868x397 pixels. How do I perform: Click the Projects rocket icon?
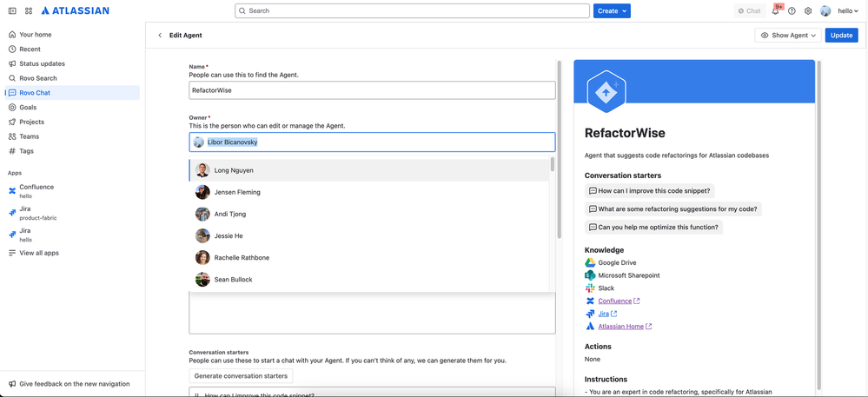click(x=12, y=122)
